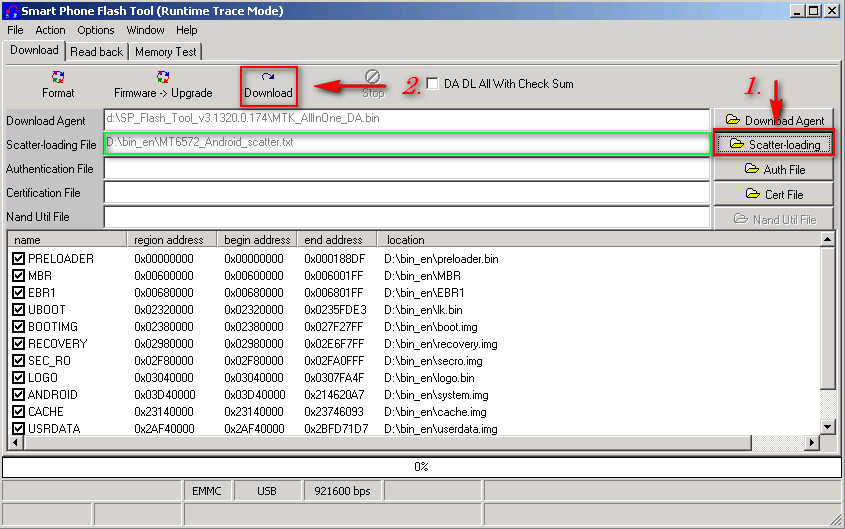Start flashing with the Download toolbar icon
This screenshot has width=845, height=529.
coord(268,86)
